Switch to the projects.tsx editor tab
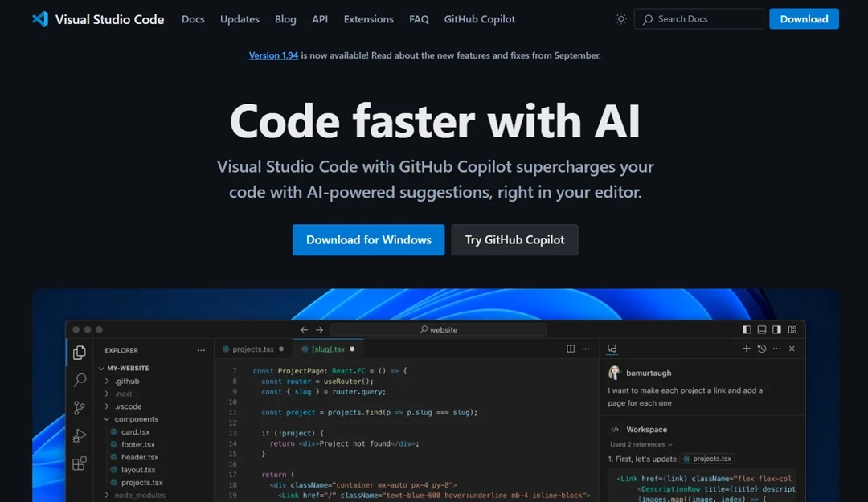868x502 pixels. tap(253, 349)
